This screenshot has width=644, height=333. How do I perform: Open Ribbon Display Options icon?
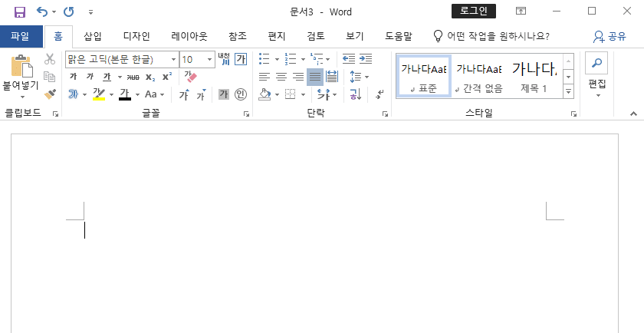[521, 12]
